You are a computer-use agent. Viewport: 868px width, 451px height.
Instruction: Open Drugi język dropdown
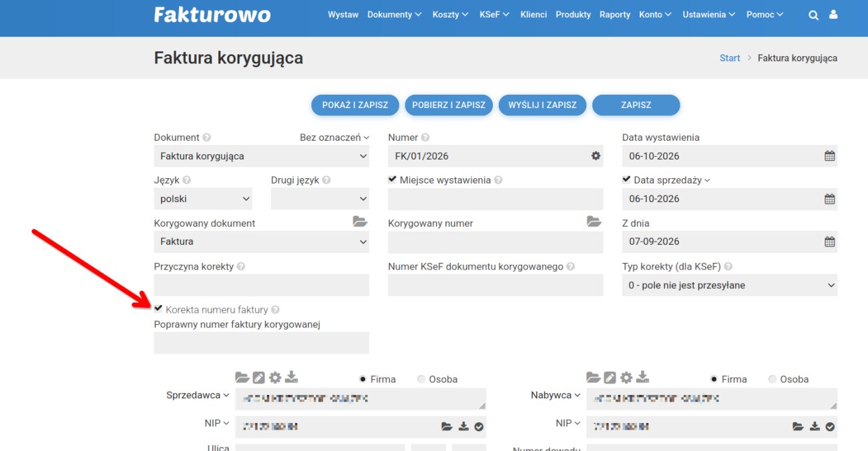(320, 199)
